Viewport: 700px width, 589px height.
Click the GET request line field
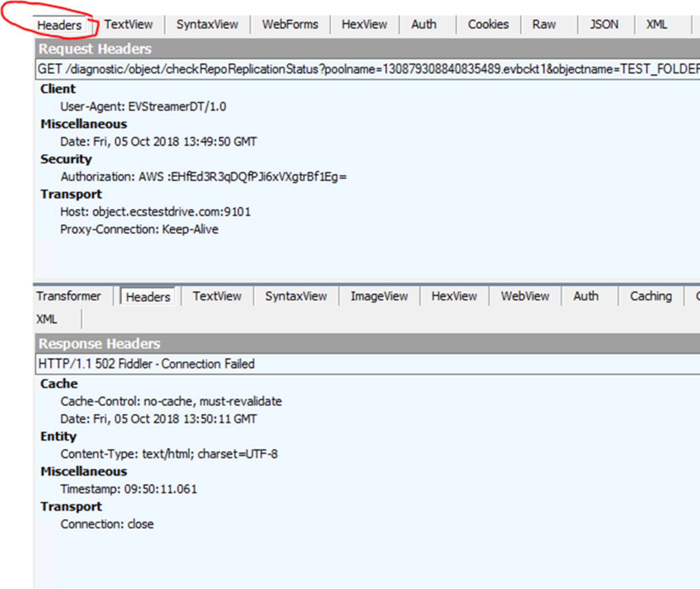368,69
